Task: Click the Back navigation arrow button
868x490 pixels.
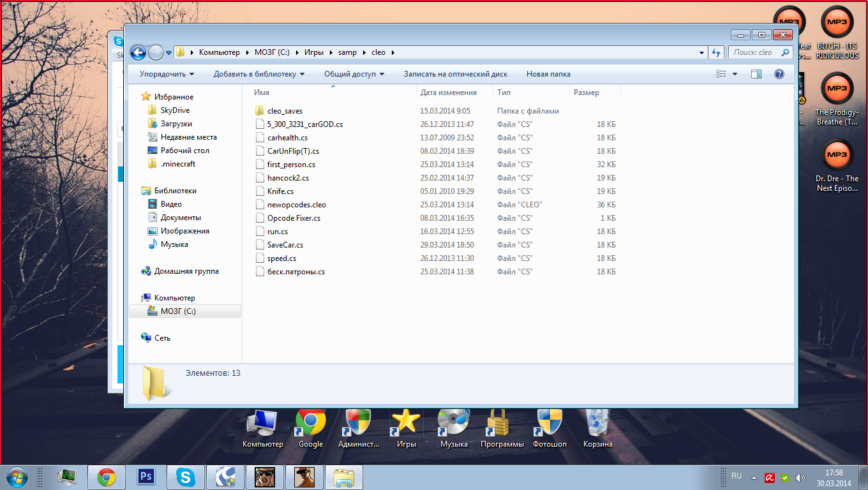Action: (138, 52)
